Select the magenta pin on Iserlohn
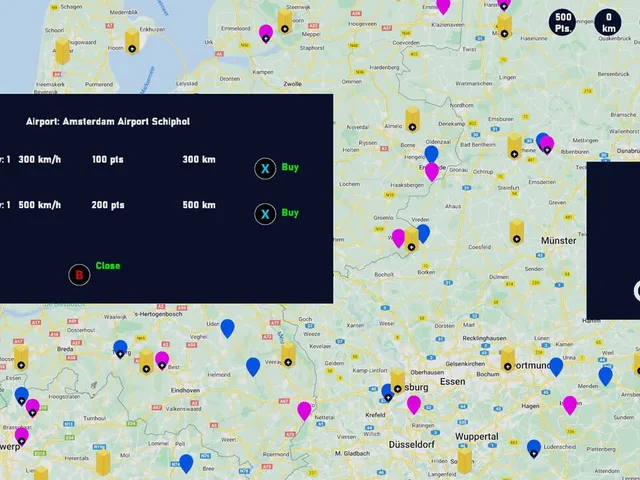This screenshot has height=480, width=640. tap(570, 405)
